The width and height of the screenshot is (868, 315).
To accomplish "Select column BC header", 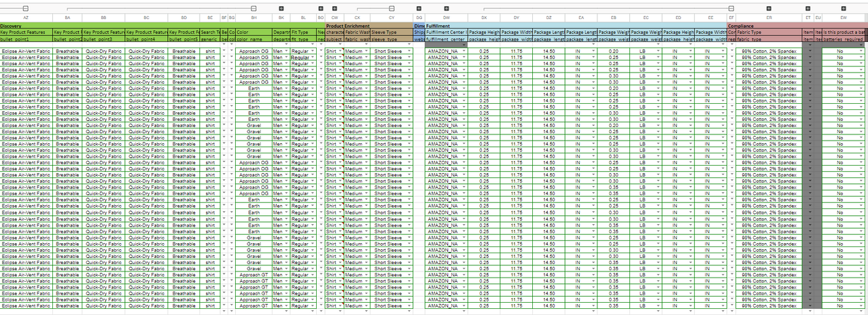I will [x=147, y=18].
